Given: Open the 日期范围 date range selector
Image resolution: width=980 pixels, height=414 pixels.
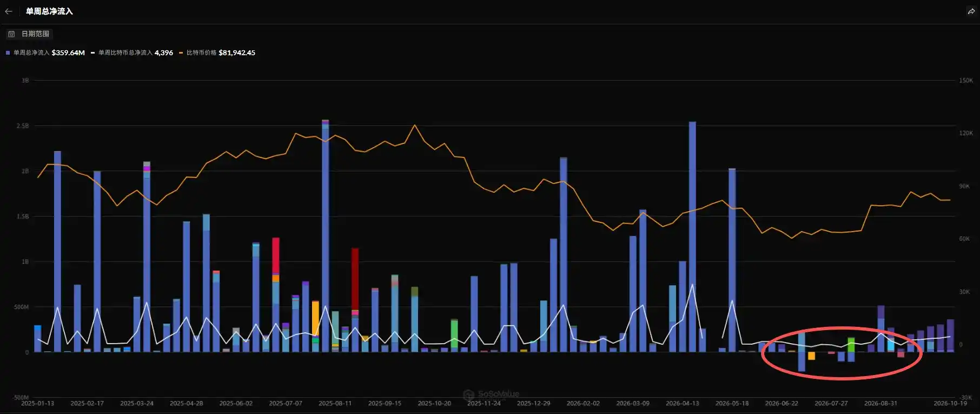Looking at the screenshot, I should 29,34.
